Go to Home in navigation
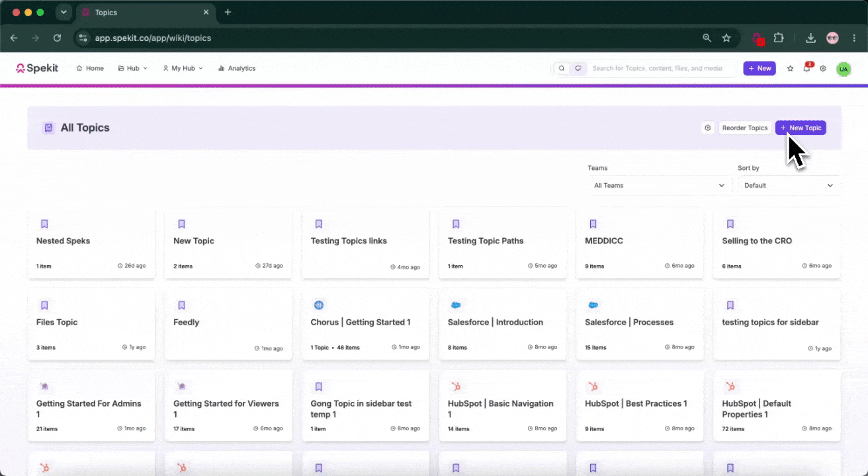This screenshot has width=868, height=476. 90,68
